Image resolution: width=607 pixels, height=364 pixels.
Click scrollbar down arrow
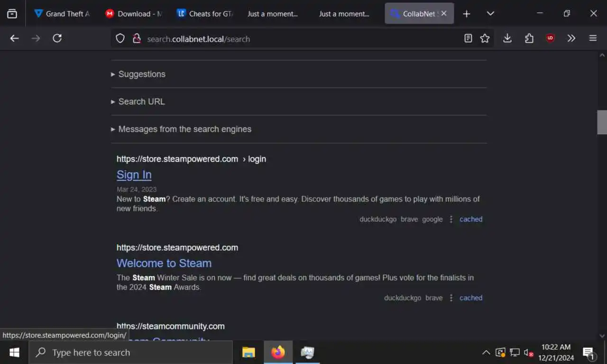tap(602, 336)
